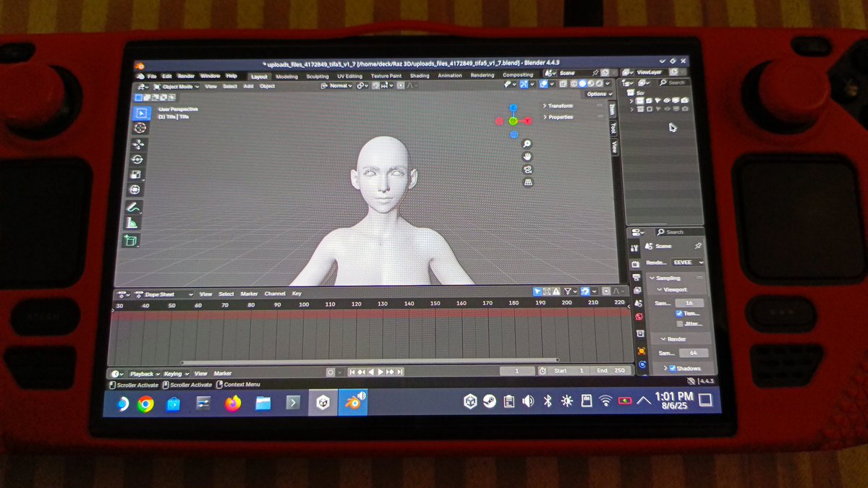
Task: Collapse the Sampling panel
Action: (x=666, y=278)
